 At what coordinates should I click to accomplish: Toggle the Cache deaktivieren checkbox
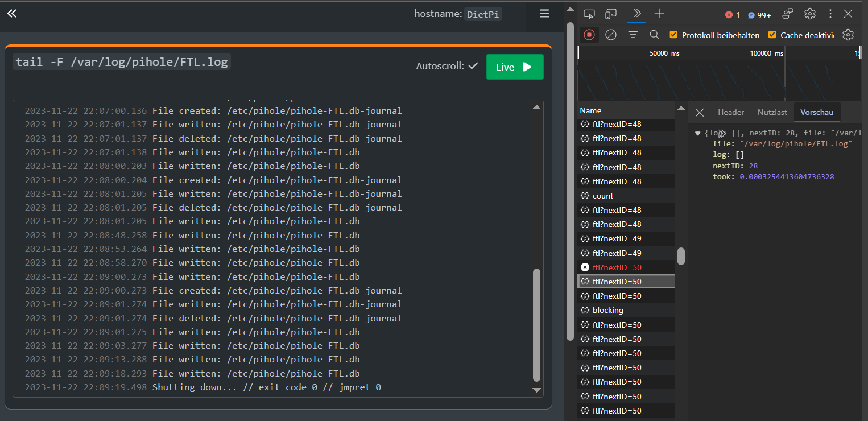click(772, 35)
